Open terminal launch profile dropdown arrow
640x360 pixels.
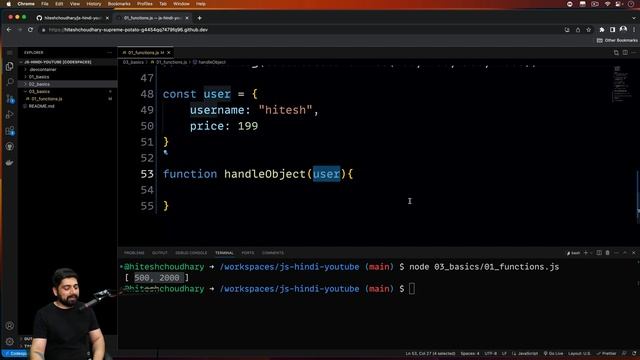(x=591, y=253)
